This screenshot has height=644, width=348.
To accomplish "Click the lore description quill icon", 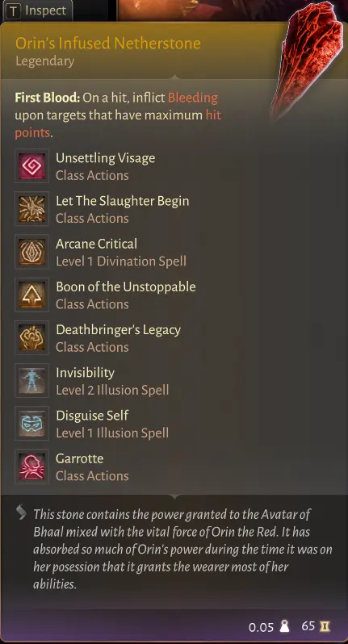I will [21, 512].
